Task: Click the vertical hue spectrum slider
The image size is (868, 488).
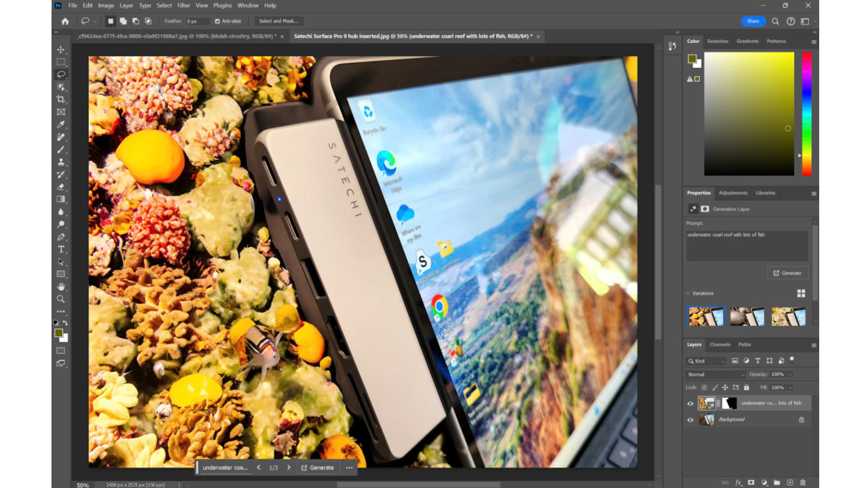Action: [807, 113]
